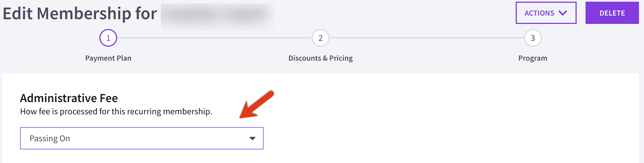The height and width of the screenshot is (163, 644).
Task: Go to step 3 circle
Action: click(533, 38)
